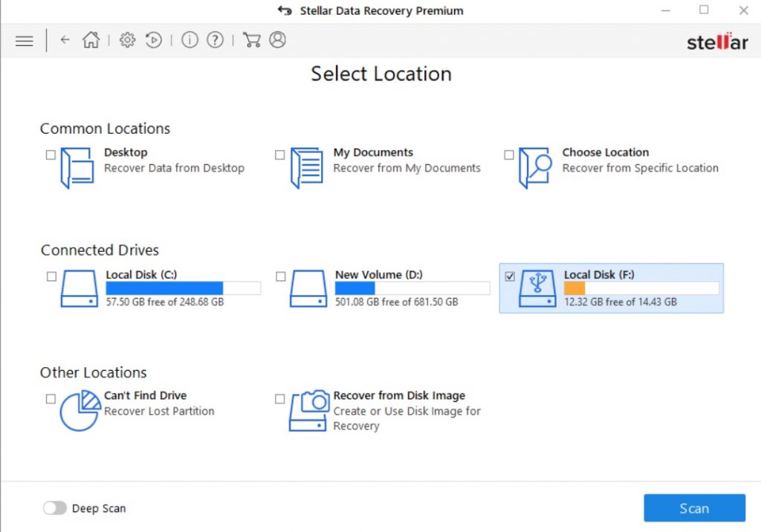The height and width of the screenshot is (532, 761).
Task: Open the info icon
Action: (x=190, y=40)
